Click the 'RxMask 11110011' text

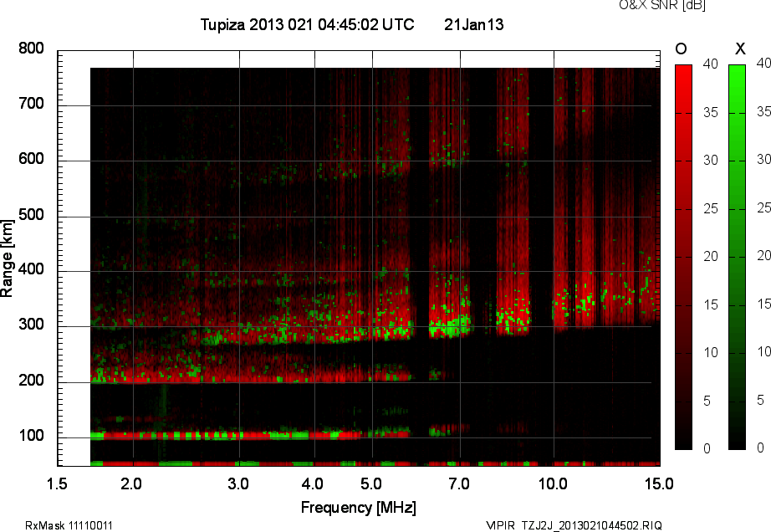coord(69,525)
